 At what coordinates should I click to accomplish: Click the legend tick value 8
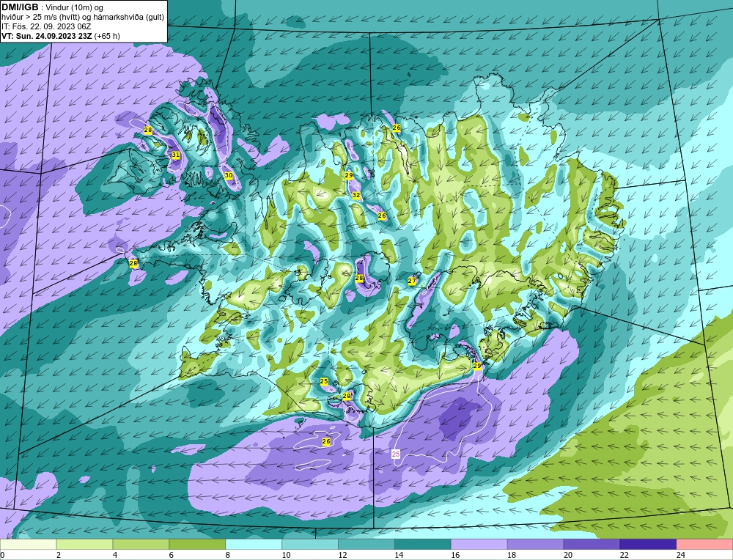(228, 555)
